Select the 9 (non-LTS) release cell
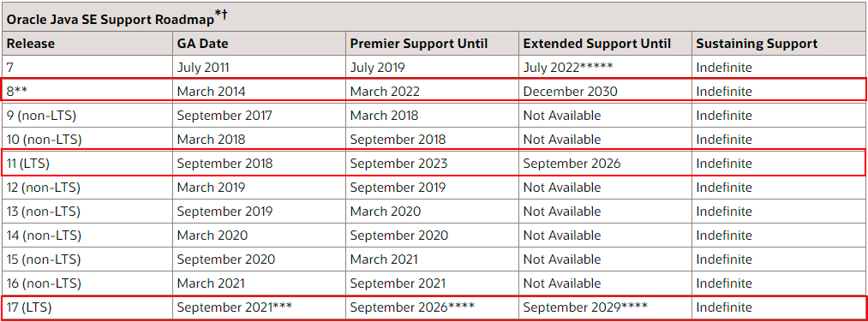This screenshot has height=322, width=868. coord(87,116)
